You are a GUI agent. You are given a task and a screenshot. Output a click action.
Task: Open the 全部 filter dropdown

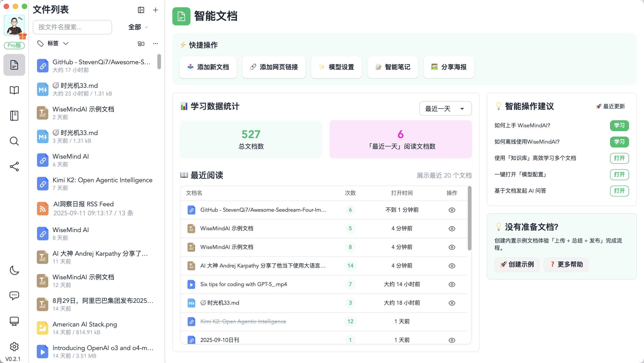coord(138,27)
